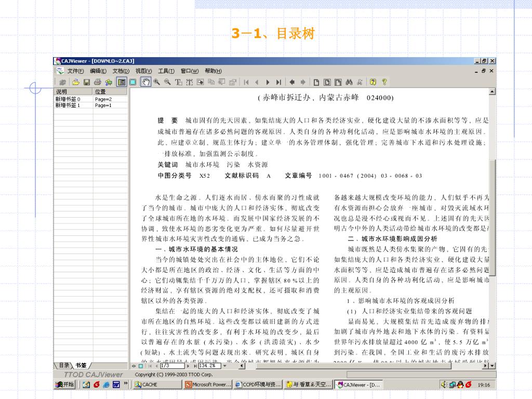Switch to 与香草&天空... taskbar item
Viewport: 532px width, 399px height.
point(309,384)
